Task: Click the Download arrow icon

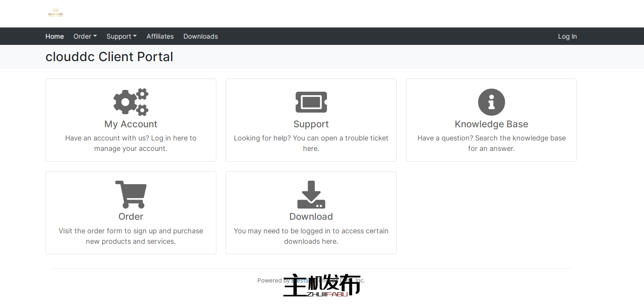Action: tap(311, 194)
